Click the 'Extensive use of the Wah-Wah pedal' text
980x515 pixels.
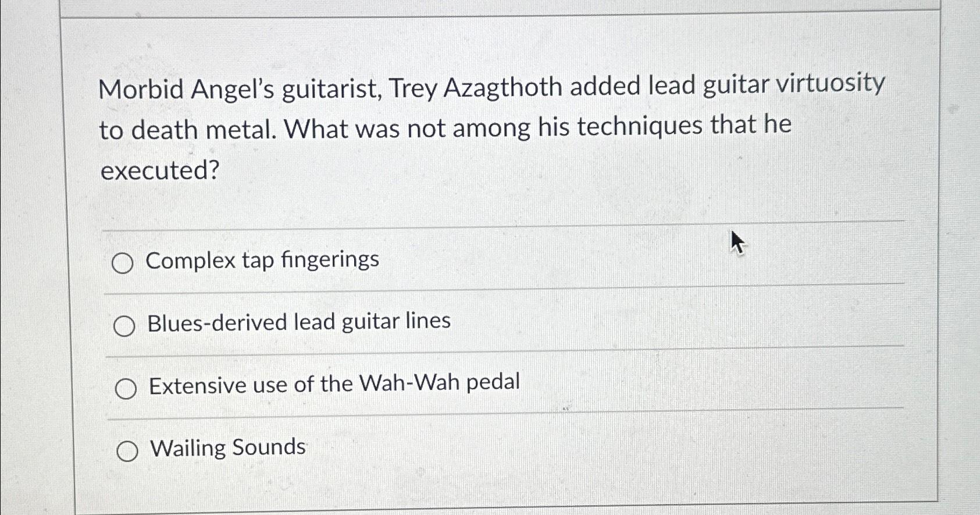[334, 383]
